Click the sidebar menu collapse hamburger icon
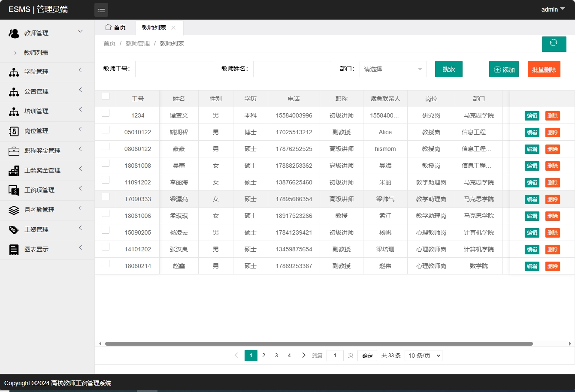The width and height of the screenshot is (575, 392). click(101, 9)
